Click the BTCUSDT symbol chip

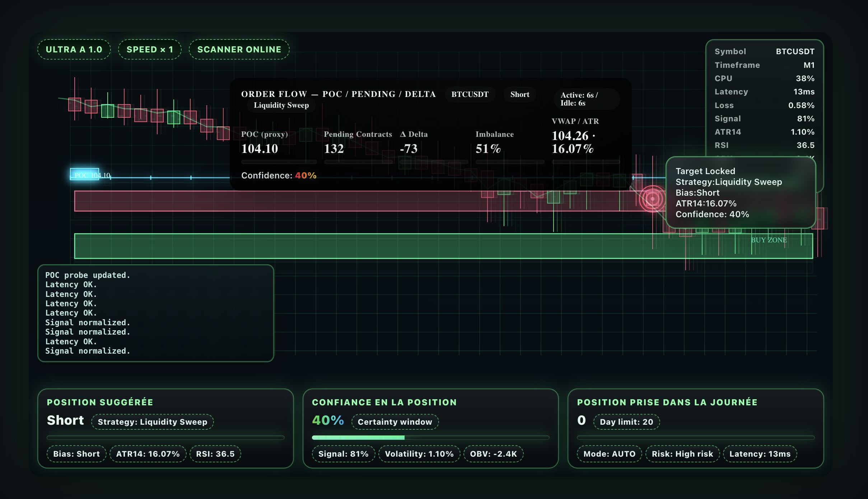click(470, 94)
